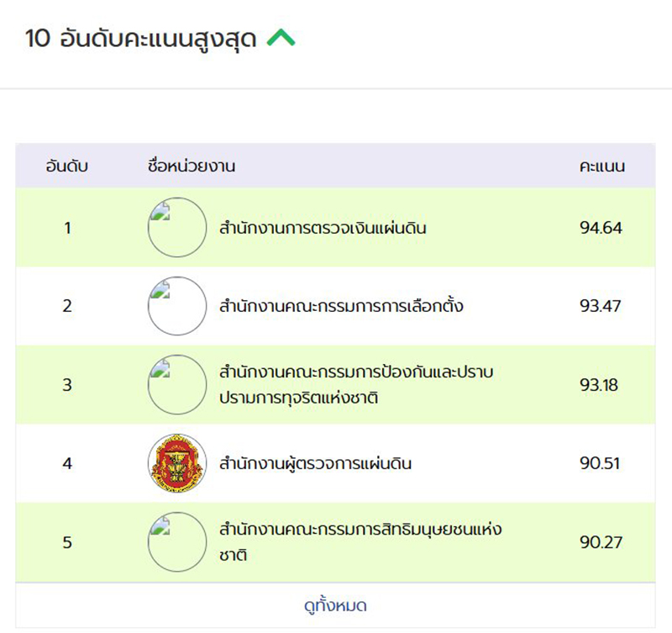Image resolution: width=672 pixels, height=633 pixels.
Task: Click the อันดับ column heading
Action: tap(68, 166)
